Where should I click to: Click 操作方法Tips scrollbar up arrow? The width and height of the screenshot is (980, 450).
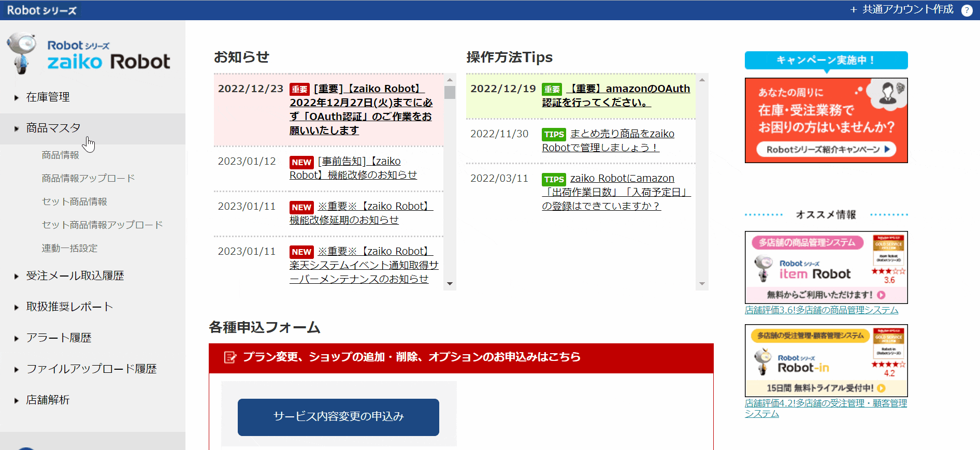point(702,80)
